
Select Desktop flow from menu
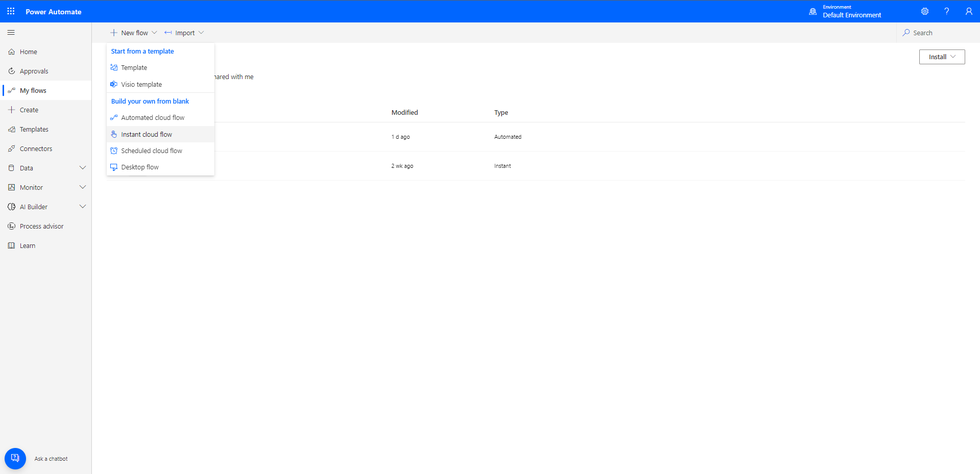pyautogui.click(x=140, y=167)
